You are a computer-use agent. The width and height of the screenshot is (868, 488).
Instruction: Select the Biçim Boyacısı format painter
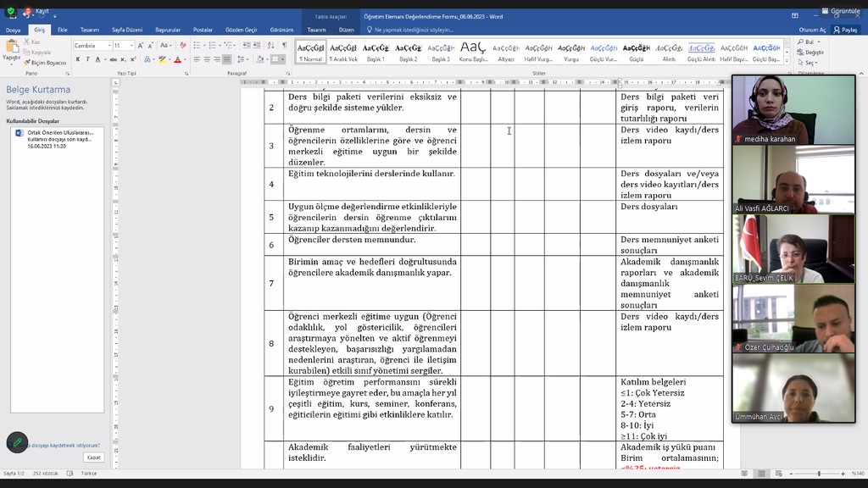coord(47,63)
